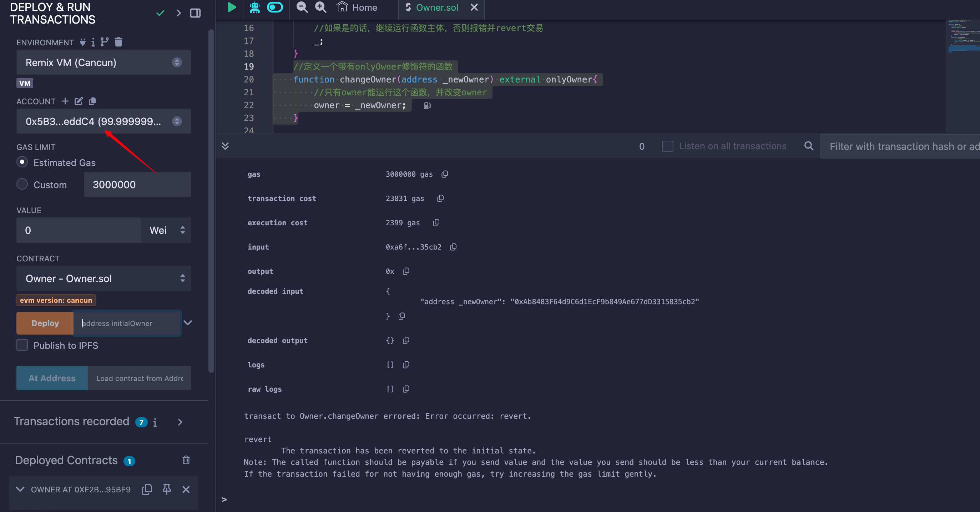Click the Load contract from Address field

click(x=139, y=378)
